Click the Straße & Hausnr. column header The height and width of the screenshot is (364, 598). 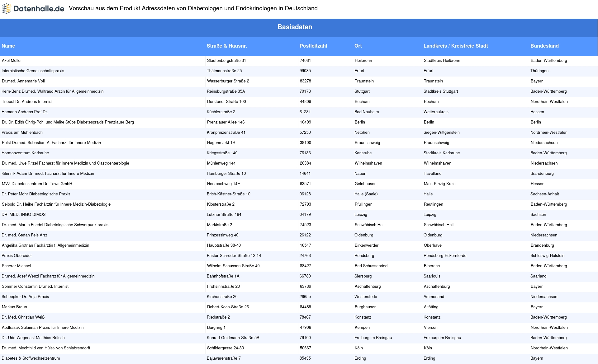tap(227, 46)
